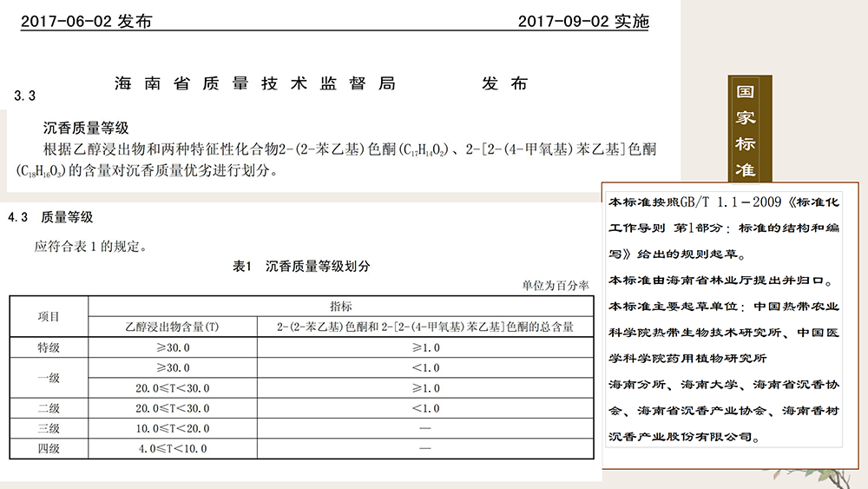868x489 pixels.
Task: Select the "沉香质量等级" definition heading
Action: pos(86,128)
